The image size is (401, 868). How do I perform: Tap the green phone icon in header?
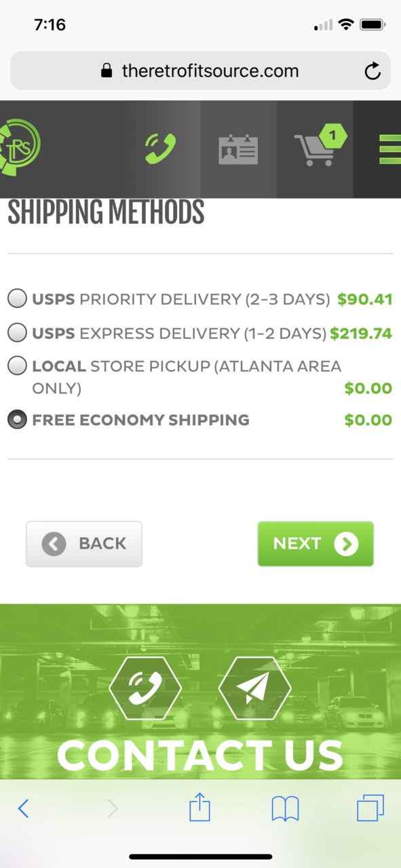160,149
